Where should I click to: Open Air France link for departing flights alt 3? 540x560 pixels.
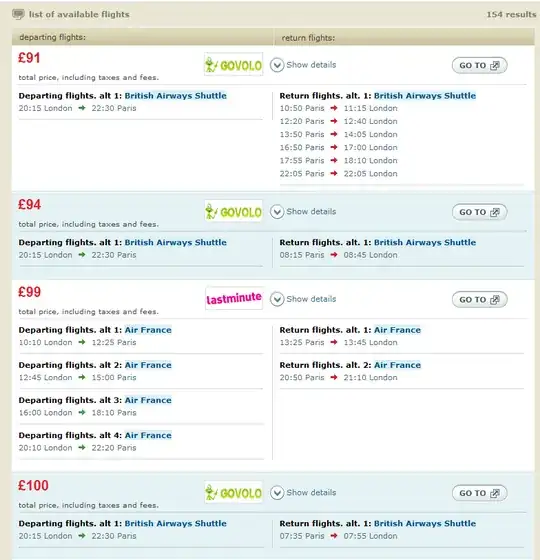click(148, 400)
